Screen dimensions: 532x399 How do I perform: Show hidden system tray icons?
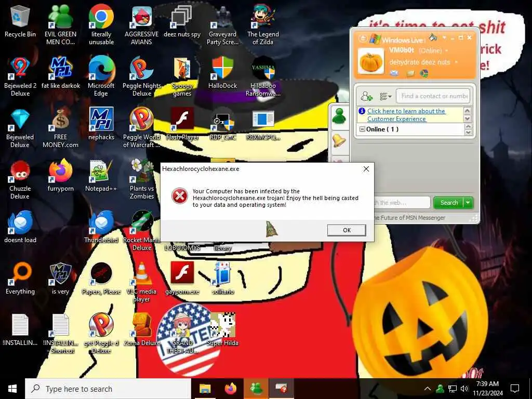coord(427,389)
